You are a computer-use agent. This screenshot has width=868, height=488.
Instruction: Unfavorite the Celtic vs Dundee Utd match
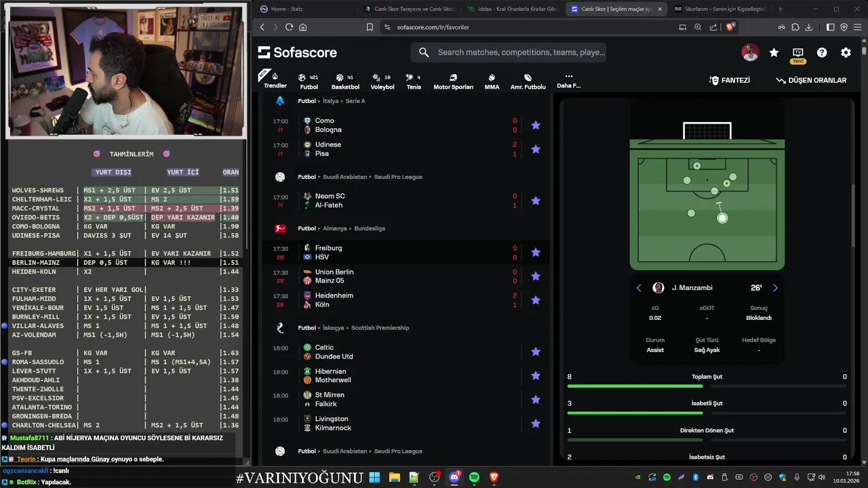[x=536, y=352]
